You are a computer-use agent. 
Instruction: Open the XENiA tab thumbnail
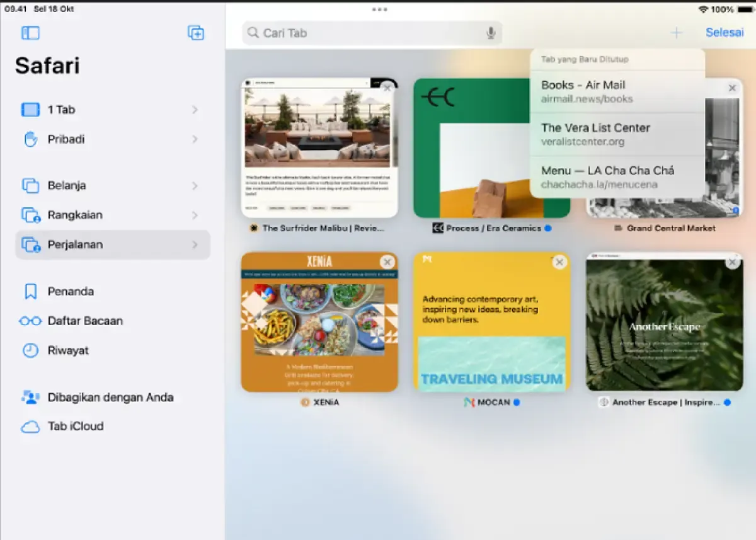(x=319, y=322)
